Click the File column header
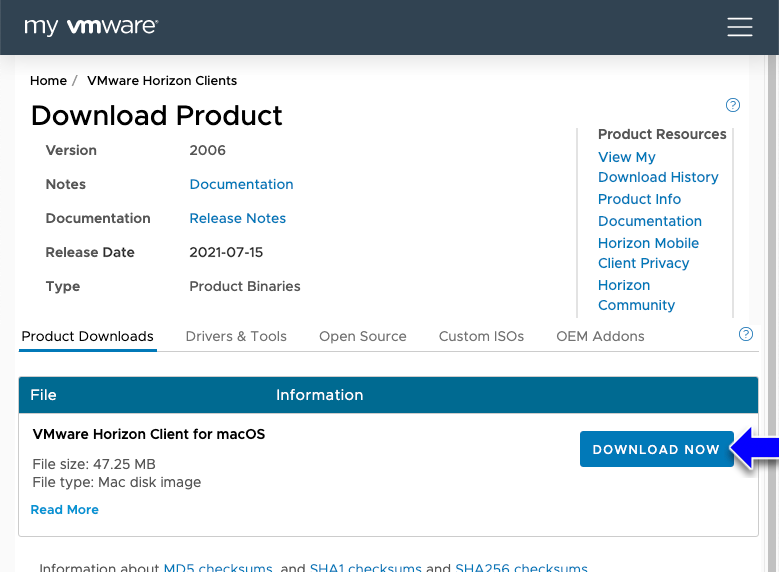The height and width of the screenshot is (572, 779). click(43, 395)
